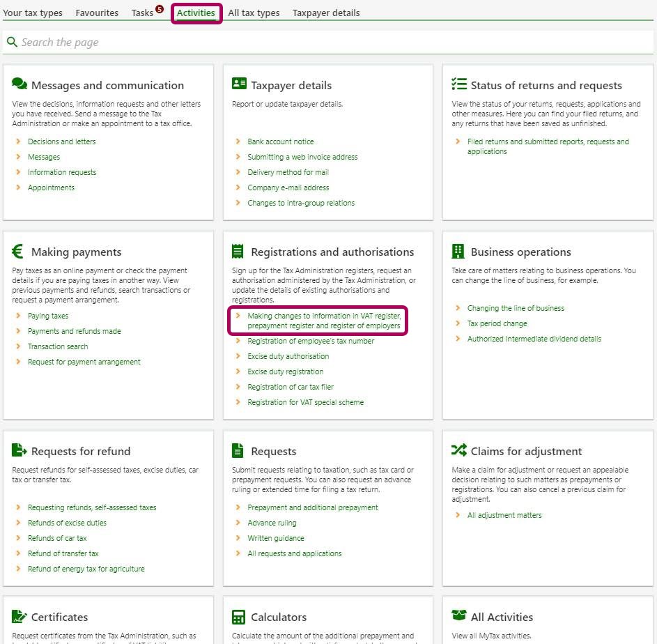657x644 pixels.
Task: Click the Claims for adjustment shuffle icon
Action: (458, 450)
